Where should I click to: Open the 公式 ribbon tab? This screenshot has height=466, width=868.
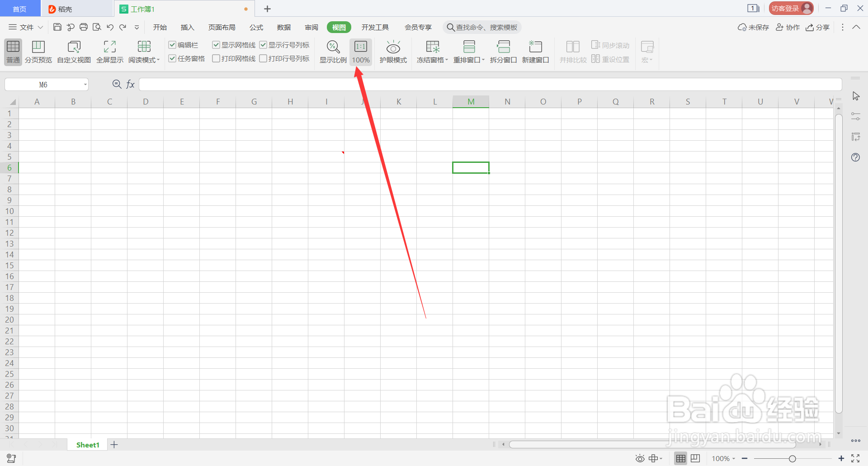pyautogui.click(x=256, y=27)
